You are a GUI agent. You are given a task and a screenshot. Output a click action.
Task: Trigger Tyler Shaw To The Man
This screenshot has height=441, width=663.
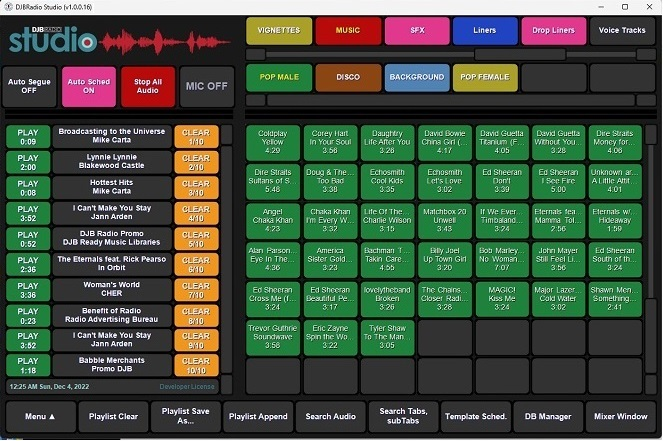tap(387, 337)
